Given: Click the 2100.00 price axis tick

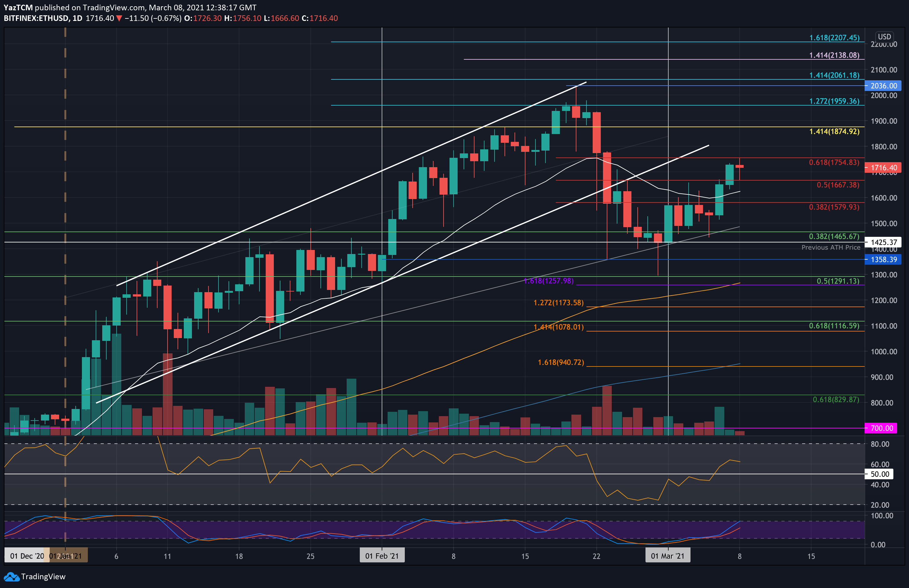Looking at the screenshot, I should click(x=884, y=69).
